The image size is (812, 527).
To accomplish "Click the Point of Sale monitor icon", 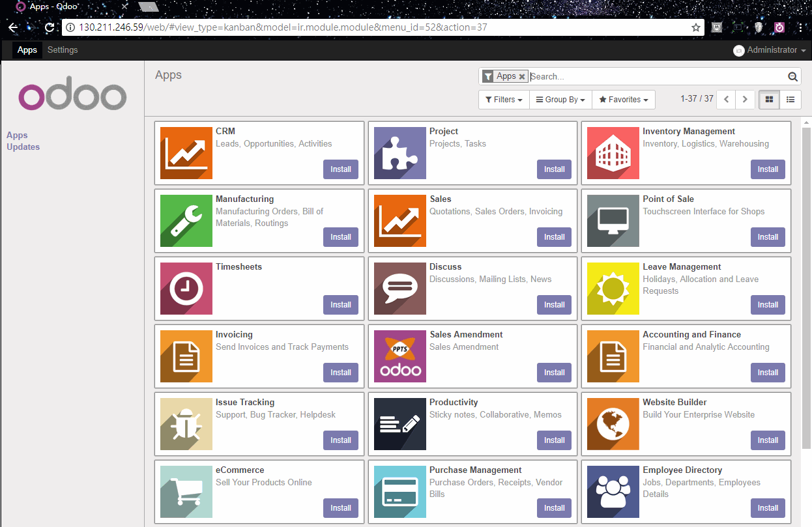I will pos(613,221).
